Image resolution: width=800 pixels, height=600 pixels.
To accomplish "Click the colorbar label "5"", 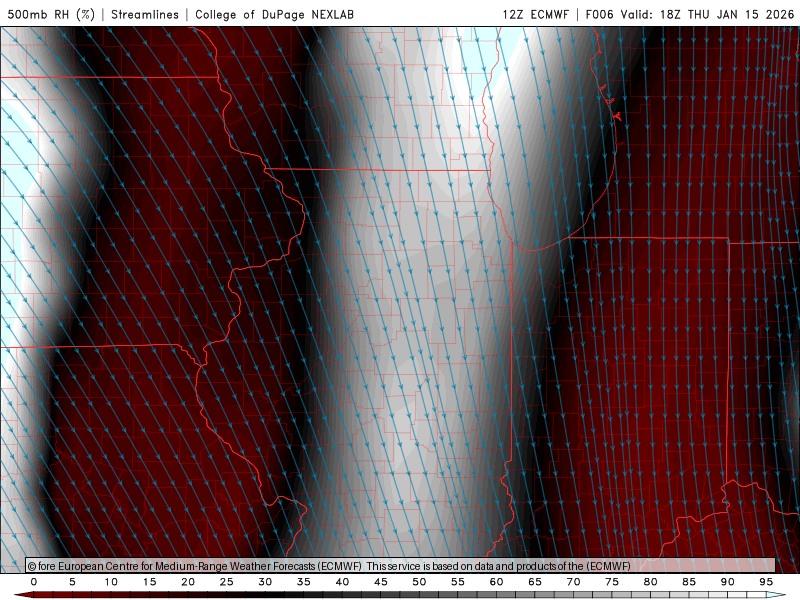I will tap(72, 582).
